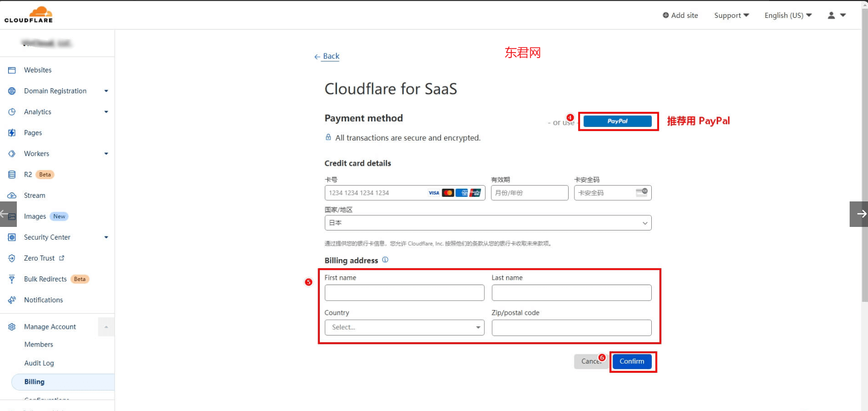This screenshot has height=411, width=868.
Task: Open Members under Manage Account
Action: tap(39, 344)
